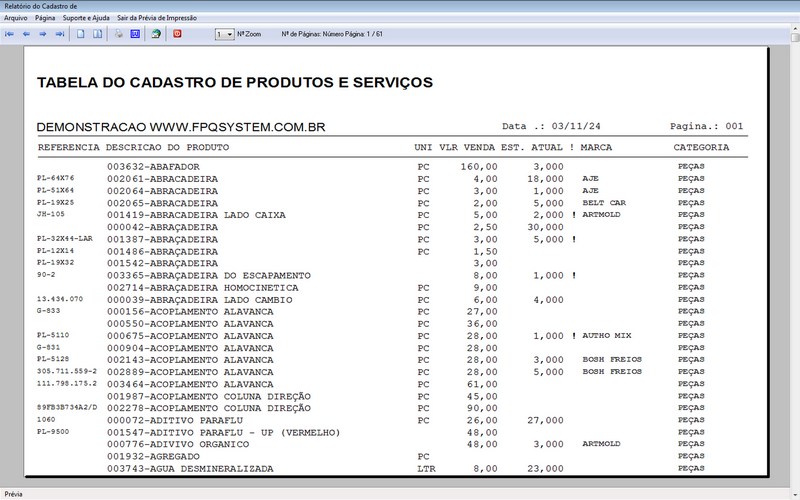Open the Página menu

coord(45,18)
